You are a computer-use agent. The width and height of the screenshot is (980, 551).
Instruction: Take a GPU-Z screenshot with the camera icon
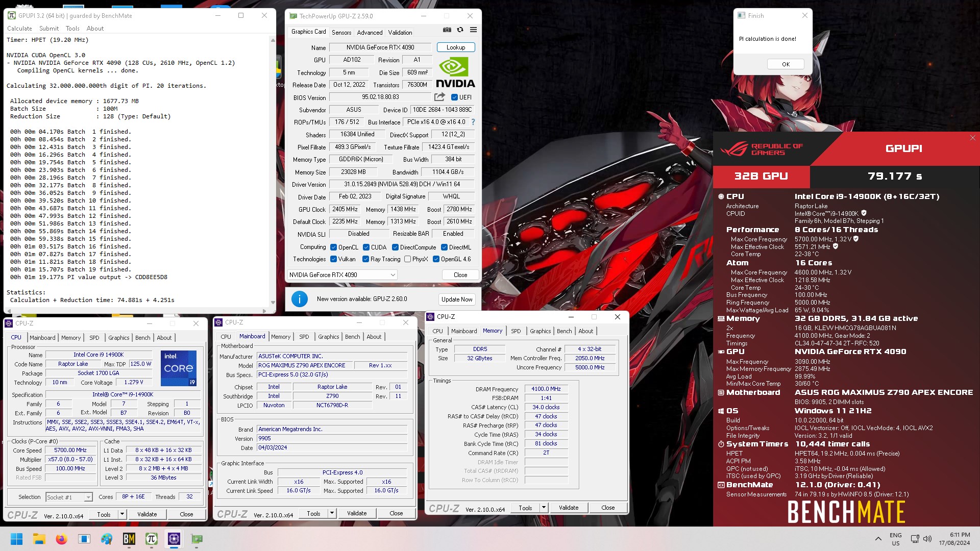(447, 30)
